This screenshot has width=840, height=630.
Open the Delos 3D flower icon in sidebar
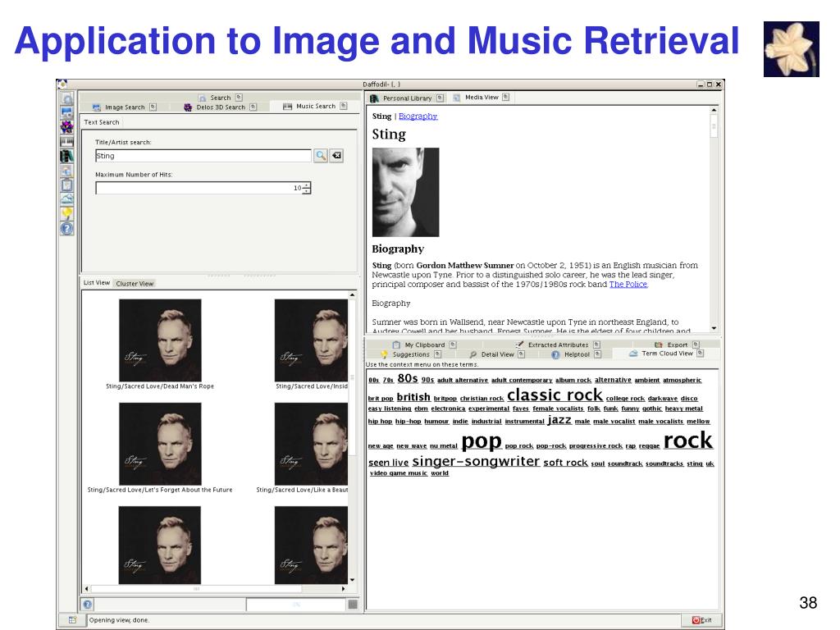coord(67,127)
